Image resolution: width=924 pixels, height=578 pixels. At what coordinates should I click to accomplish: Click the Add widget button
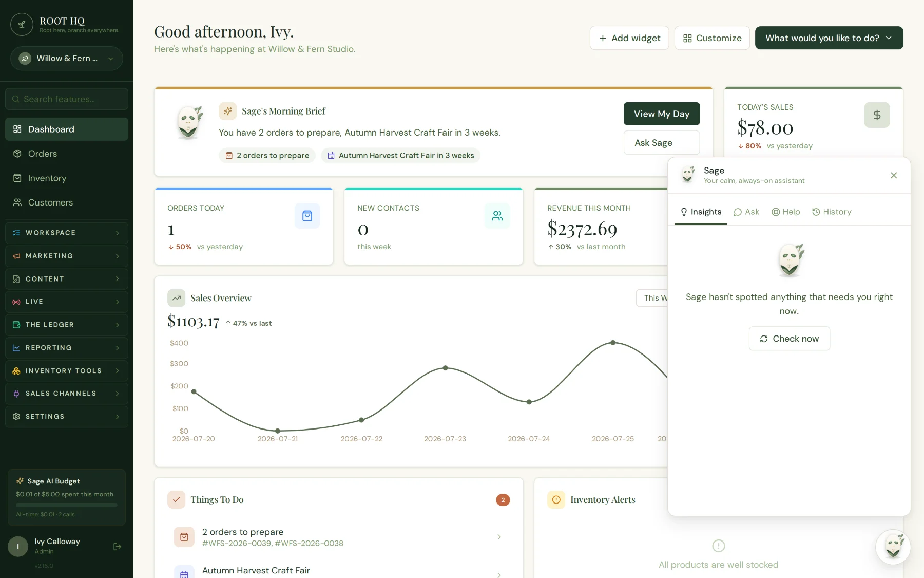pyautogui.click(x=629, y=38)
